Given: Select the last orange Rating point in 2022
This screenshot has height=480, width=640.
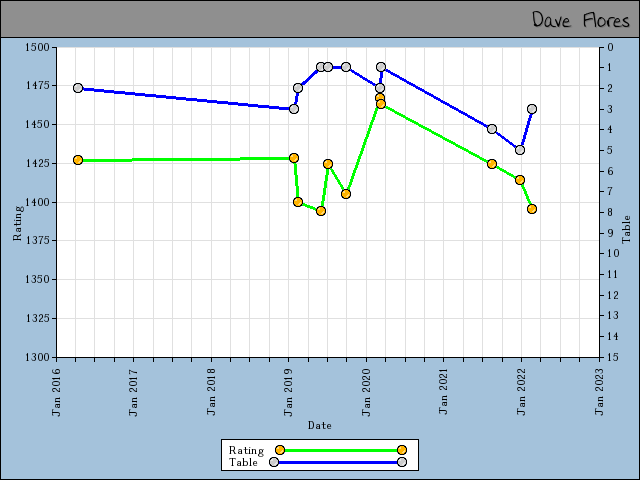Looking at the screenshot, I should point(532,209).
